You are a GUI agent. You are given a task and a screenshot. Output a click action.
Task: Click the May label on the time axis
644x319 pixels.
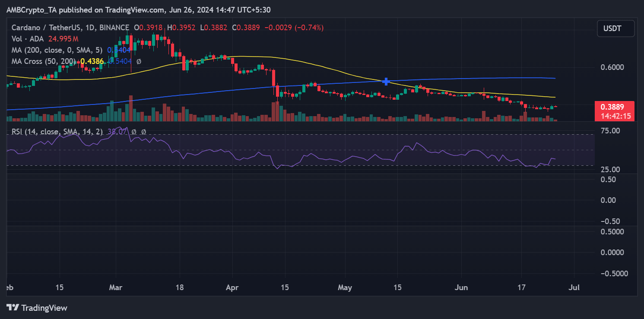click(x=346, y=287)
